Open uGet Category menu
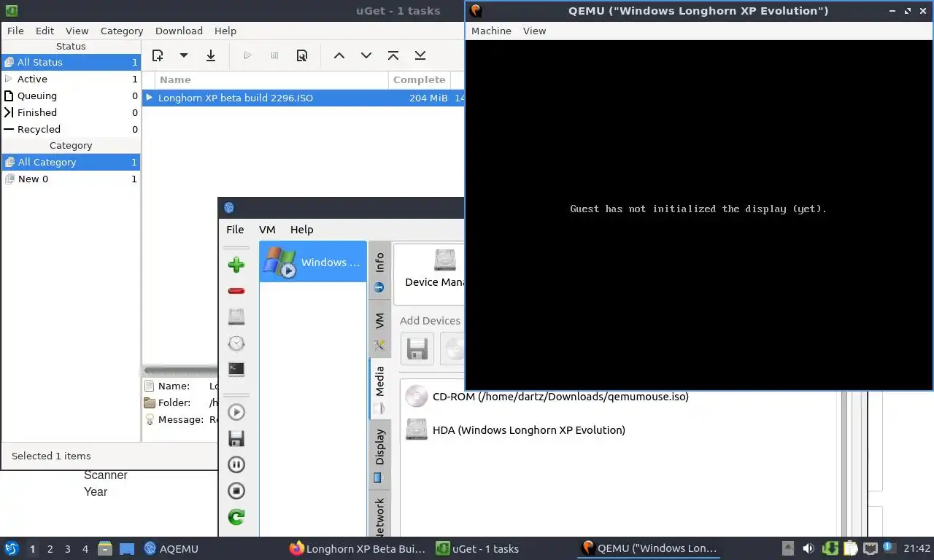Viewport: 934px width, 560px height. coord(122,31)
